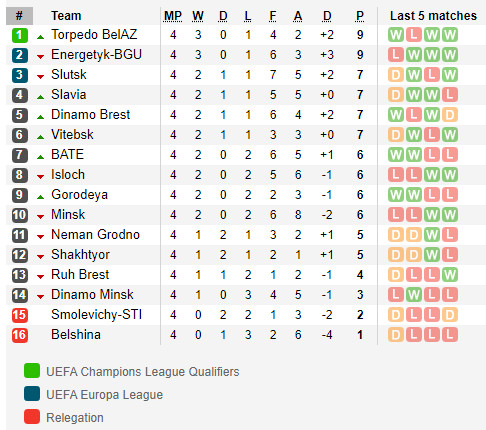The width and height of the screenshot is (486, 430).
Task: Open the Neman Grodno team link
Action: 95,235
